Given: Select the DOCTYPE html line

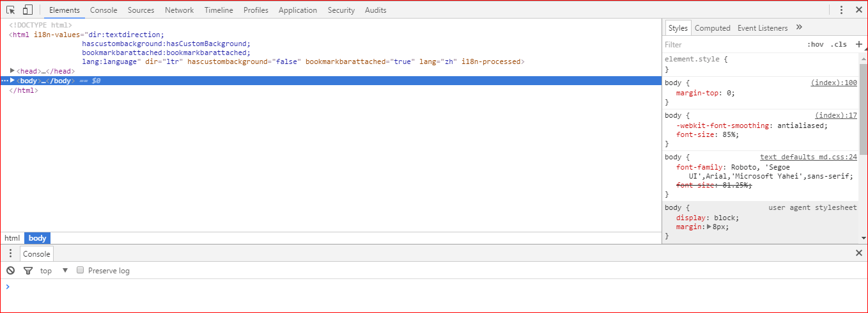Looking at the screenshot, I should [41, 26].
